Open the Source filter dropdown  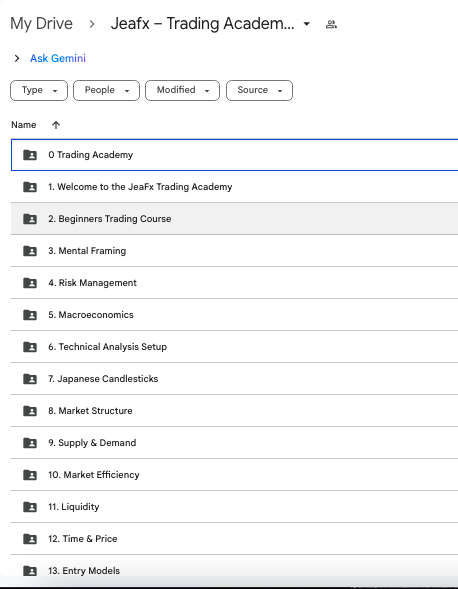(259, 91)
